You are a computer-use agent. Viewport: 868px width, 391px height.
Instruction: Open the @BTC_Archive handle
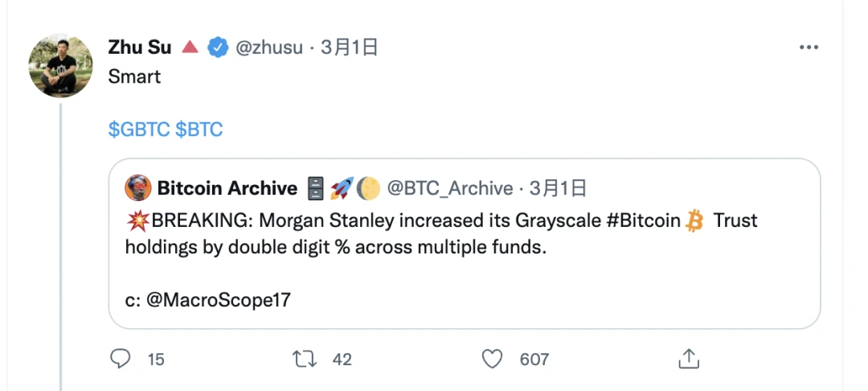tap(449, 188)
